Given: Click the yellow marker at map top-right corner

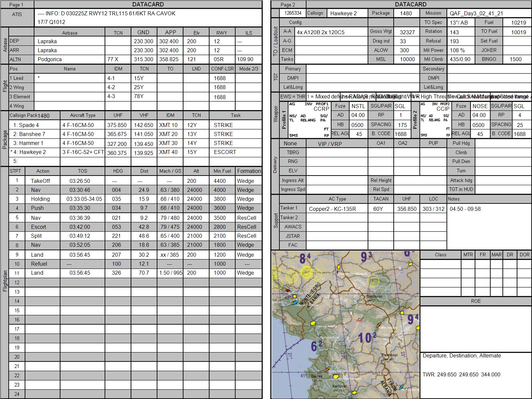Looking at the screenshot, I should (411, 264).
